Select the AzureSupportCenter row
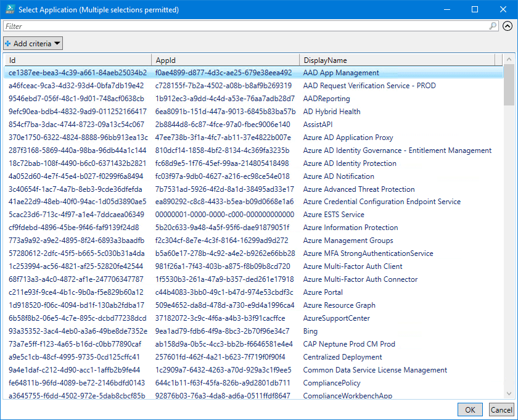 pyautogui.click(x=336, y=318)
